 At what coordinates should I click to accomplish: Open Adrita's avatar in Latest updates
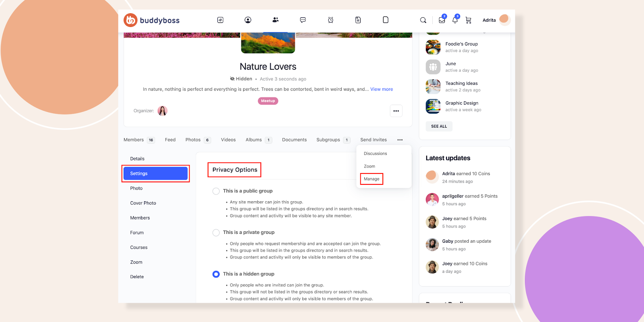[432, 176]
